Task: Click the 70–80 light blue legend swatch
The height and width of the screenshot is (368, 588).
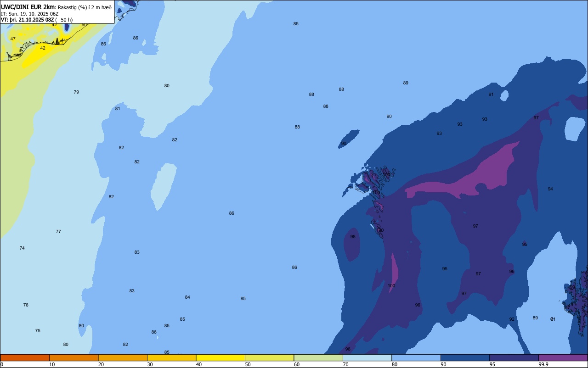Action: (367, 357)
